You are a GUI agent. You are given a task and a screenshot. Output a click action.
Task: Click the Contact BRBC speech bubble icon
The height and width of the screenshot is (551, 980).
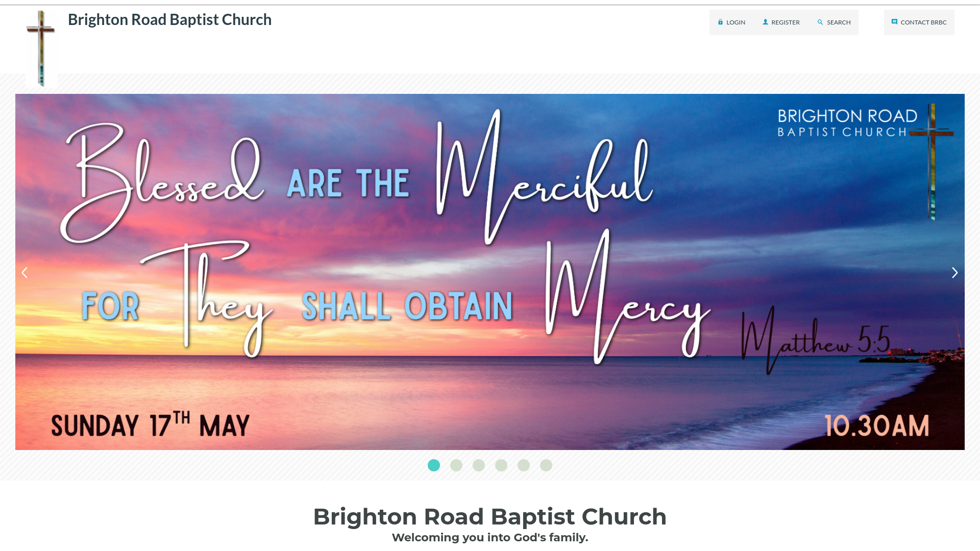coord(894,22)
